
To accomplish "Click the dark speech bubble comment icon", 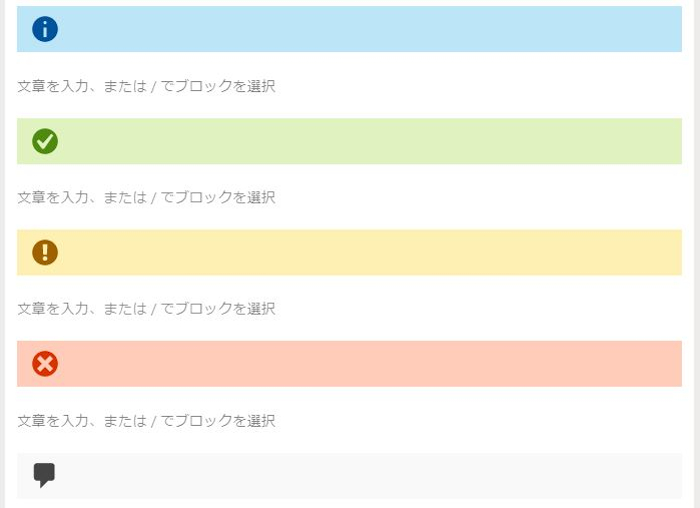I will pyautogui.click(x=44, y=475).
